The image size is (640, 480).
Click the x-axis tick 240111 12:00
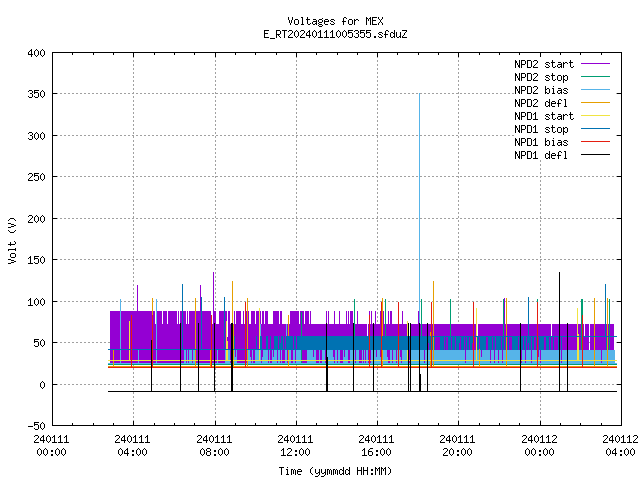[x=295, y=446]
